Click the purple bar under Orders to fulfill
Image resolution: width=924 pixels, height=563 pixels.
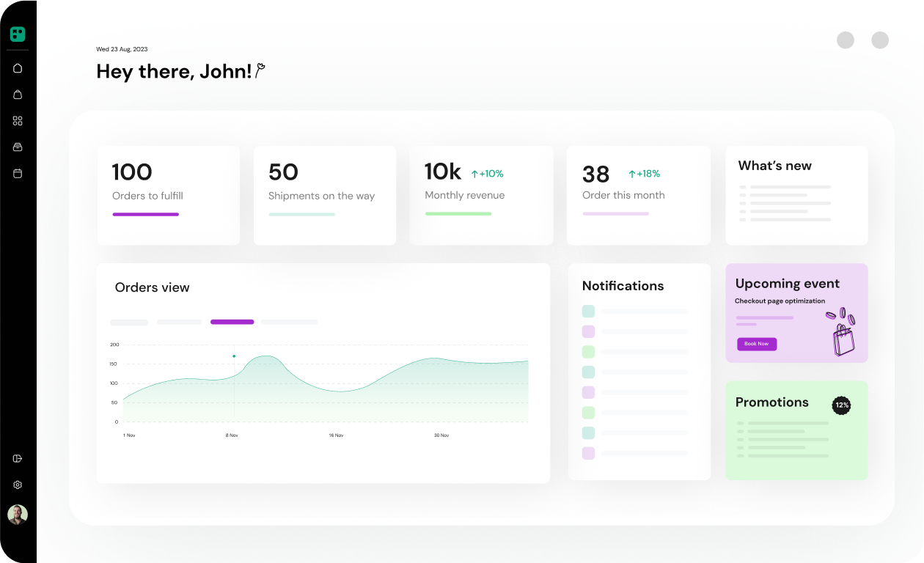click(145, 214)
